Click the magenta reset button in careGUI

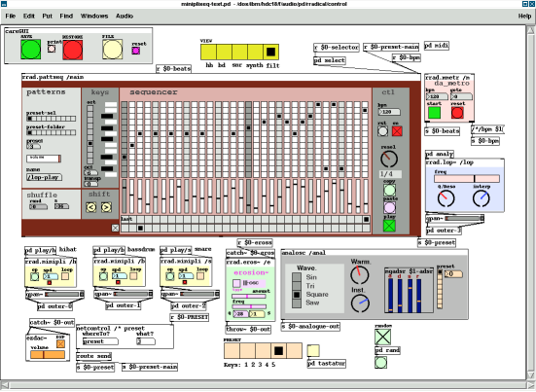click(136, 51)
